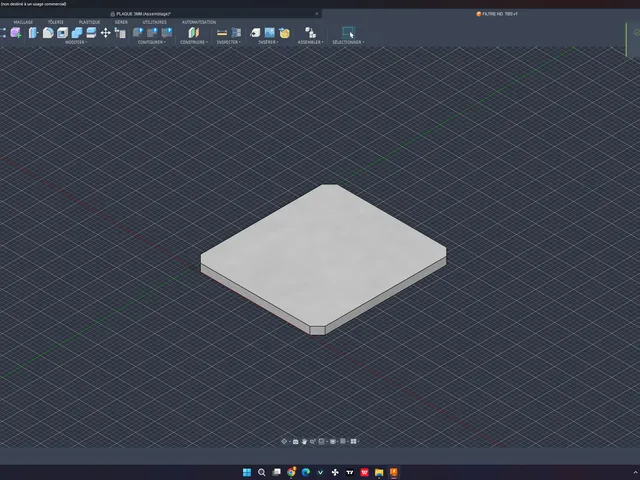Click the second Configurer icon
Viewport: 640px width, 480px height.
click(152, 33)
